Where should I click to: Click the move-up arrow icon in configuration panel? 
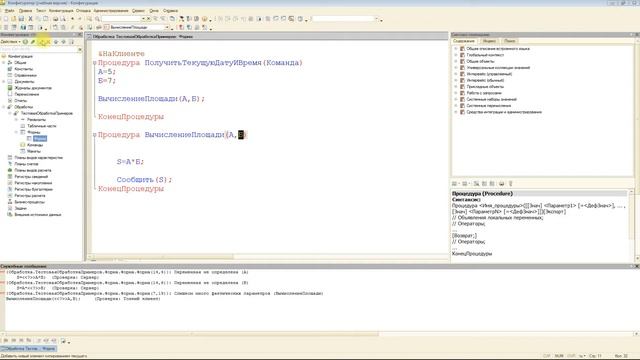click(x=56, y=42)
